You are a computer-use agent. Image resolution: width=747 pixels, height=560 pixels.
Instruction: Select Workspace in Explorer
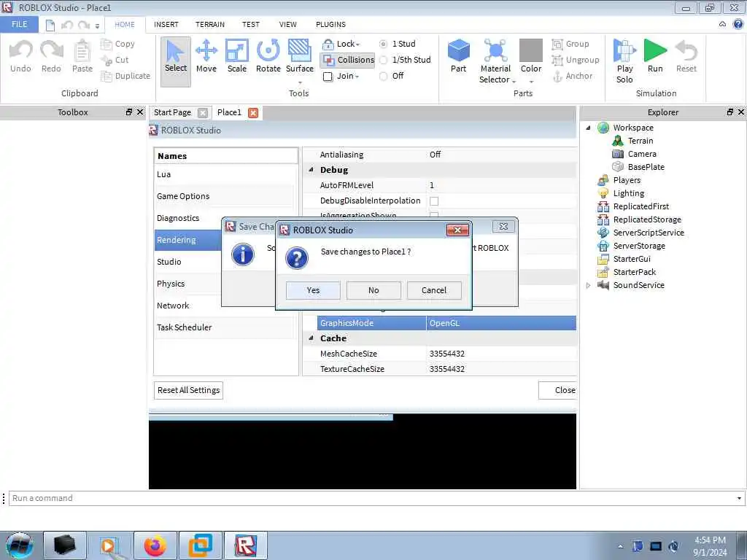pos(632,128)
